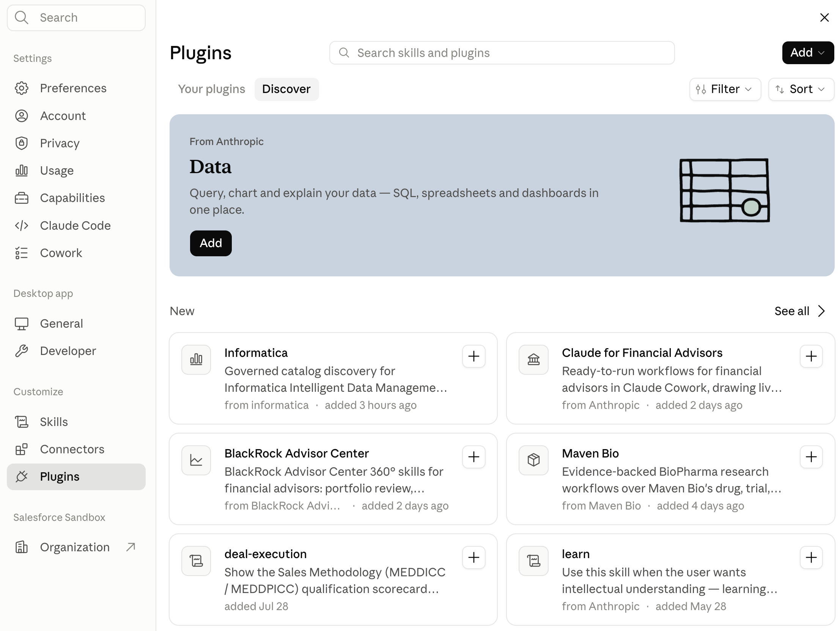Screen dimensions: 840x631
Task: Open General desktop app settings
Action: click(76, 323)
